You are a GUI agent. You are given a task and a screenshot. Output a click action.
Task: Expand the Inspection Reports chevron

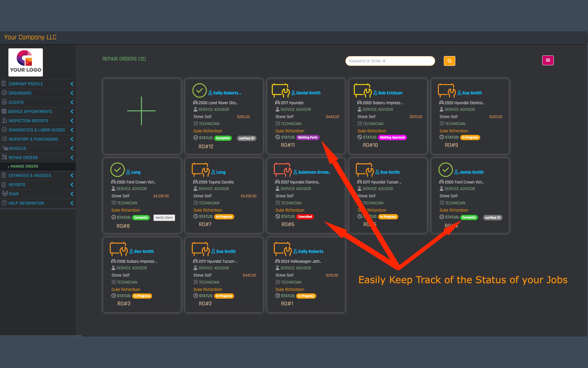(72, 121)
